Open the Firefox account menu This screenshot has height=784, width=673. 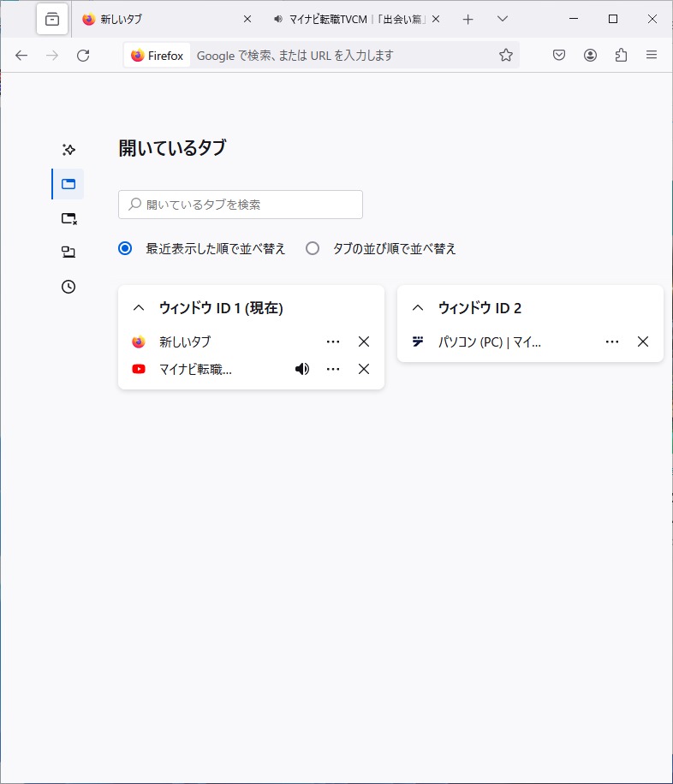590,56
